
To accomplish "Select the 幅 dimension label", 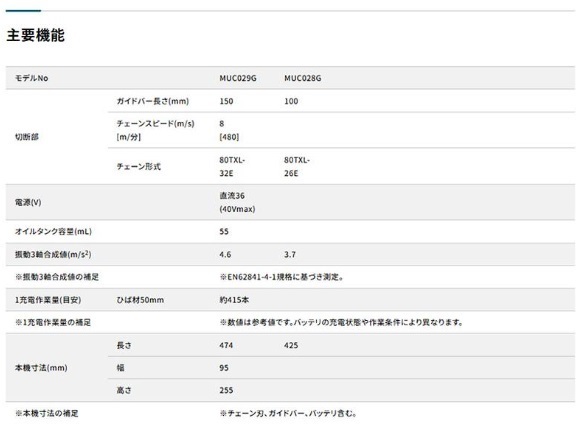I will pyautogui.click(x=120, y=368).
